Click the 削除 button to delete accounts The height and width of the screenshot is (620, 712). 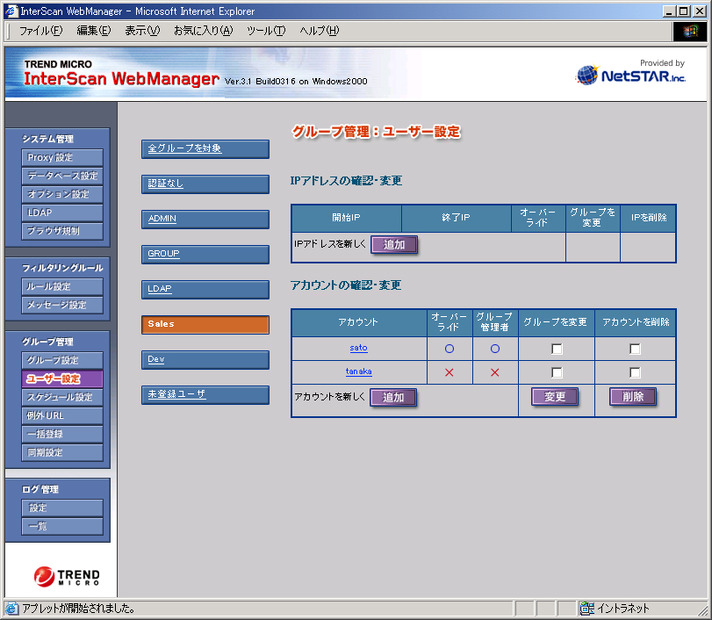tap(633, 397)
